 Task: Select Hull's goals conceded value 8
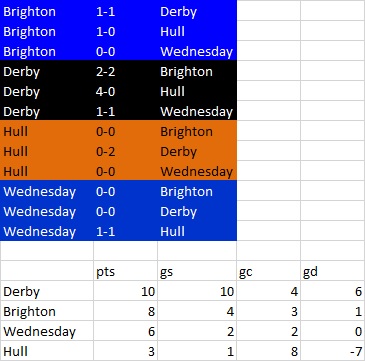click(x=268, y=351)
